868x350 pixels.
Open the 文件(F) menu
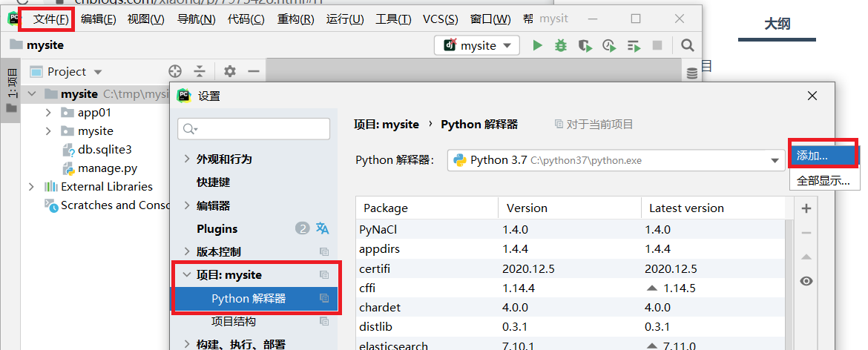coord(51,19)
